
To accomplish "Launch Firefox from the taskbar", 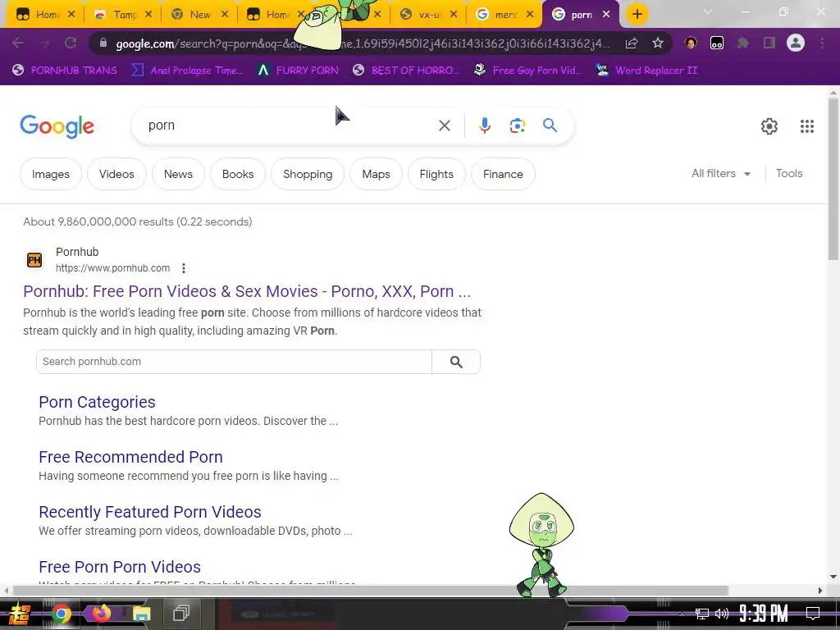I will [x=101, y=613].
